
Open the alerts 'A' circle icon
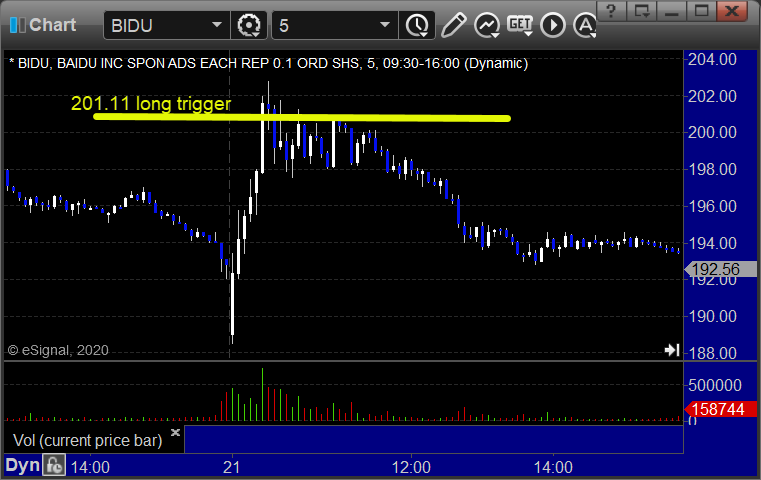[585, 25]
